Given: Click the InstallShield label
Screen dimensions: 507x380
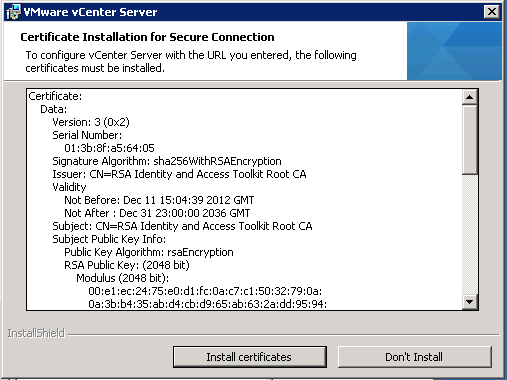Looking at the screenshot, I should tap(36, 333).
